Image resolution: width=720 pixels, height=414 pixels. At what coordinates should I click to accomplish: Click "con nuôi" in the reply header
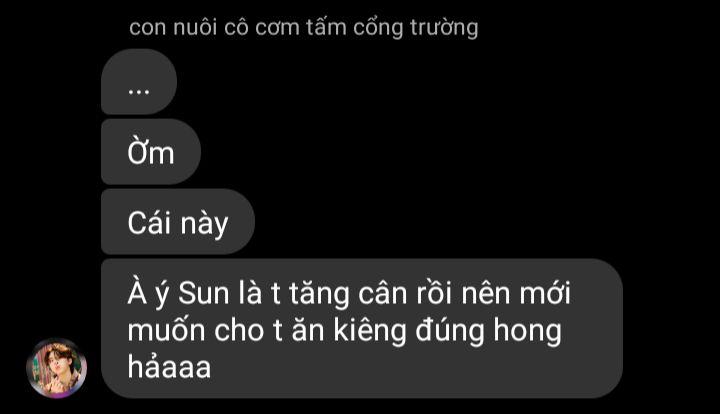(173, 28)
